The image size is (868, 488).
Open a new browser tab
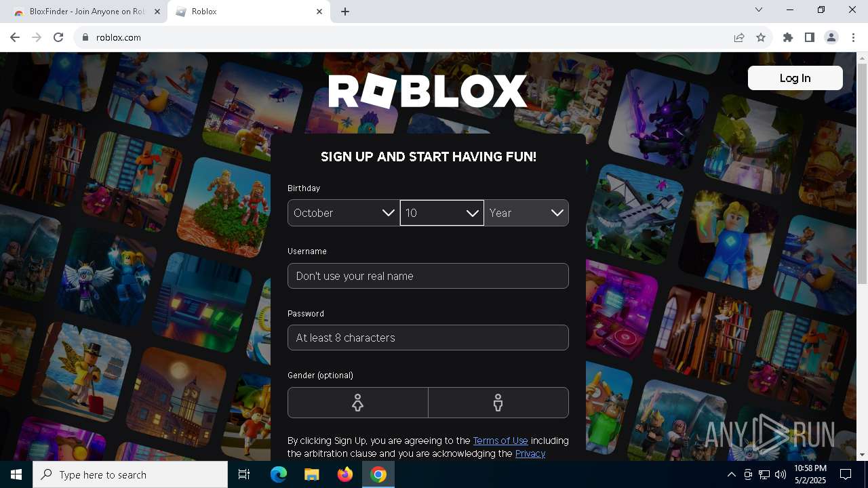point(345,12)
